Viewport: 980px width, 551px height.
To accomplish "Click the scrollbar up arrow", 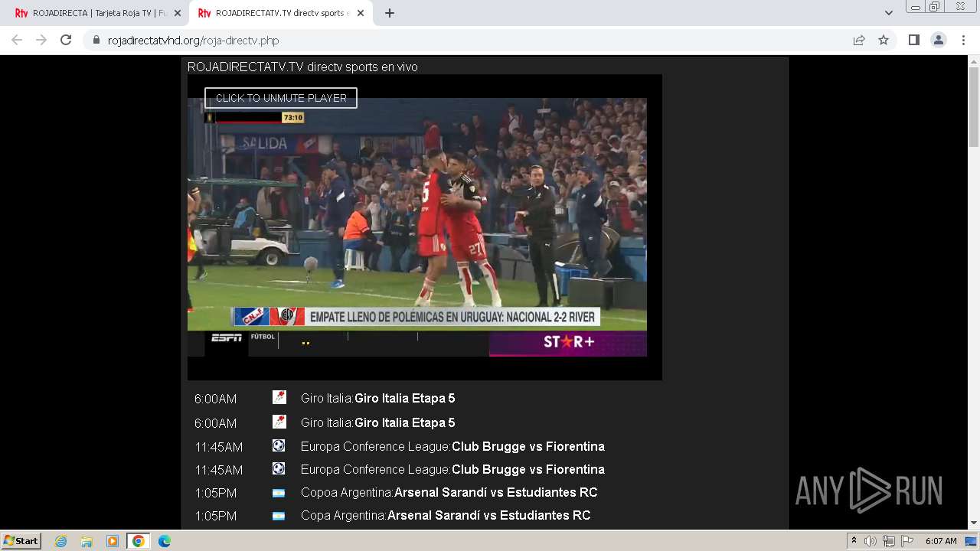I will click(x=974, y=60).
